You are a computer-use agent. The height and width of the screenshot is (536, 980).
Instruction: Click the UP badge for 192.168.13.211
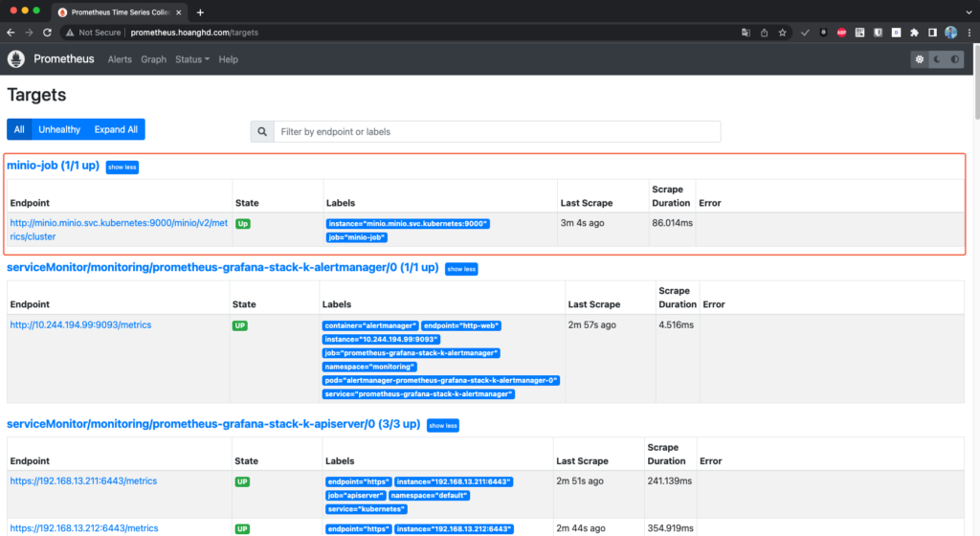click(x=242, y=481)
